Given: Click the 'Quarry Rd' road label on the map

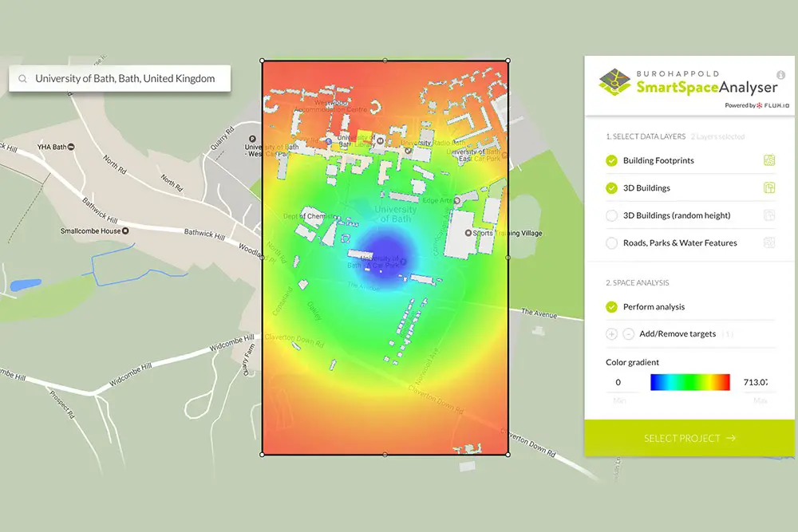Looking at the screenshot, I should coord(223,138).
